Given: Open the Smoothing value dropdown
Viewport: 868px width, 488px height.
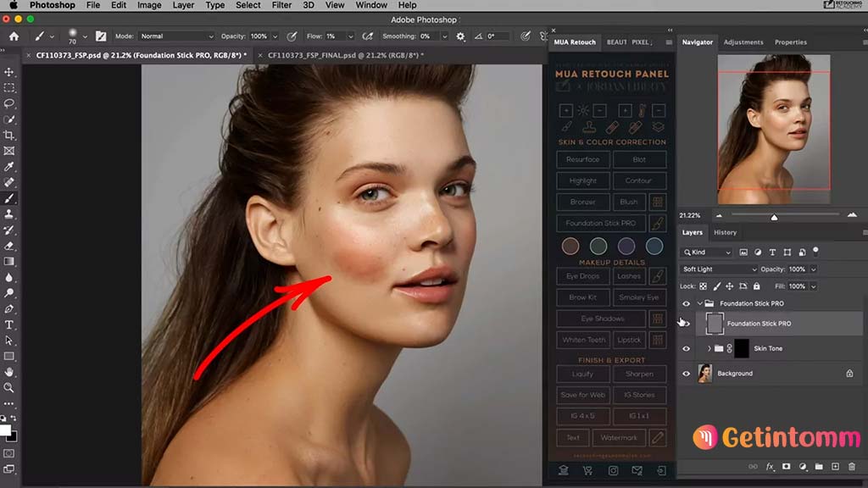Looking at the screenshot, I should pos(444,36).
